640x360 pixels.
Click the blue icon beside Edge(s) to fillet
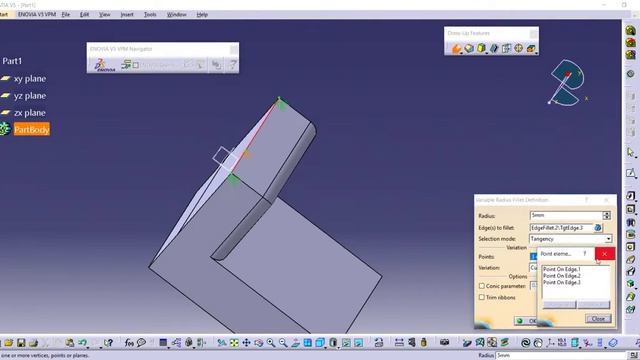click(598, 228)
